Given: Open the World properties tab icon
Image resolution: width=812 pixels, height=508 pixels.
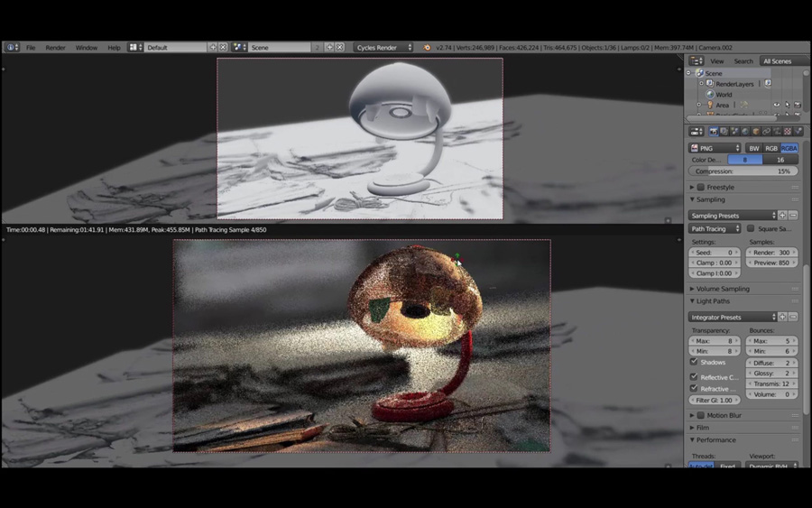Looking at the screenshot, I should 745,132.
